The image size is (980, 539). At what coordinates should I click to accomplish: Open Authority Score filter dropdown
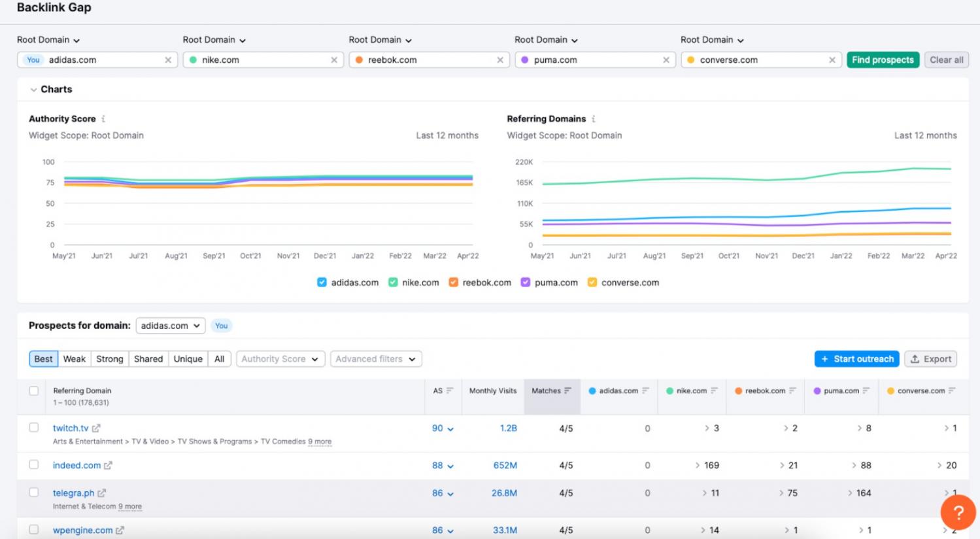pos(280,359)
